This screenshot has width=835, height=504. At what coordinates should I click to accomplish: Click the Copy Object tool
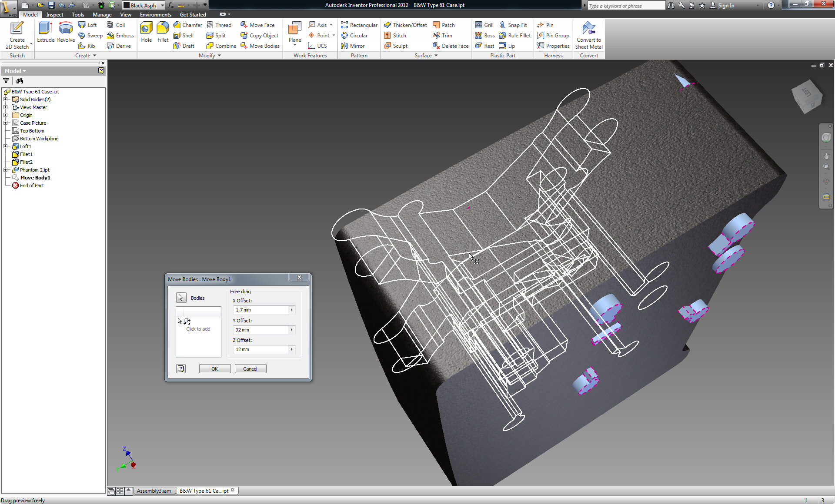tap(259, 36)
